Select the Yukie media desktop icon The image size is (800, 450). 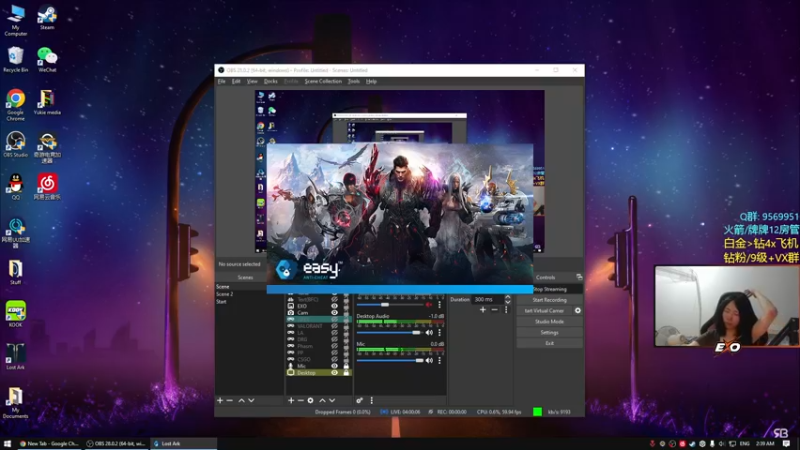point(47,102)
